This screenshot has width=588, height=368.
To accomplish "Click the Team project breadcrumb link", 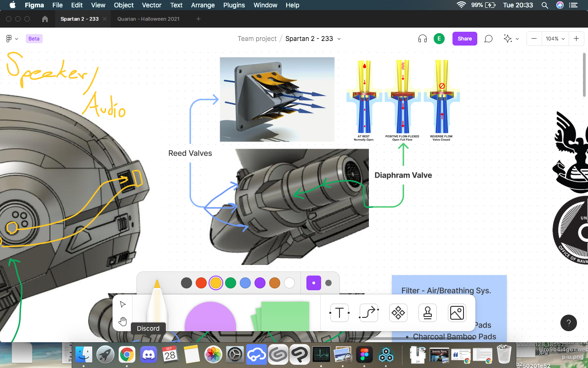I will (x=257, y=39).
